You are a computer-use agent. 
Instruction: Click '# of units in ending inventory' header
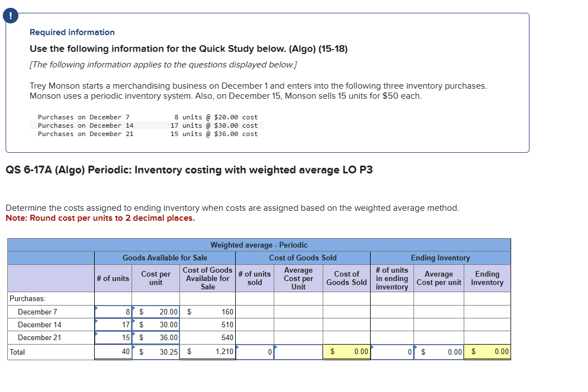click(x=392, y=278)
